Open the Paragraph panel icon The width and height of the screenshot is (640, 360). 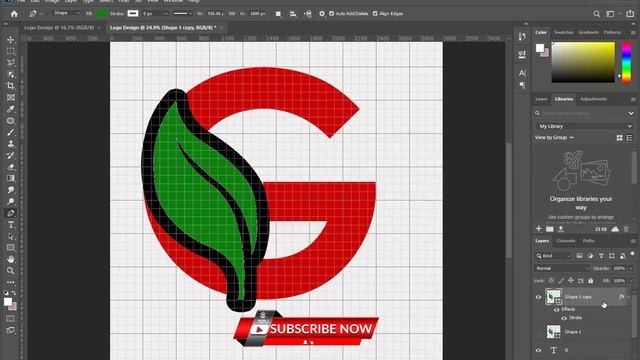point(522,85)
